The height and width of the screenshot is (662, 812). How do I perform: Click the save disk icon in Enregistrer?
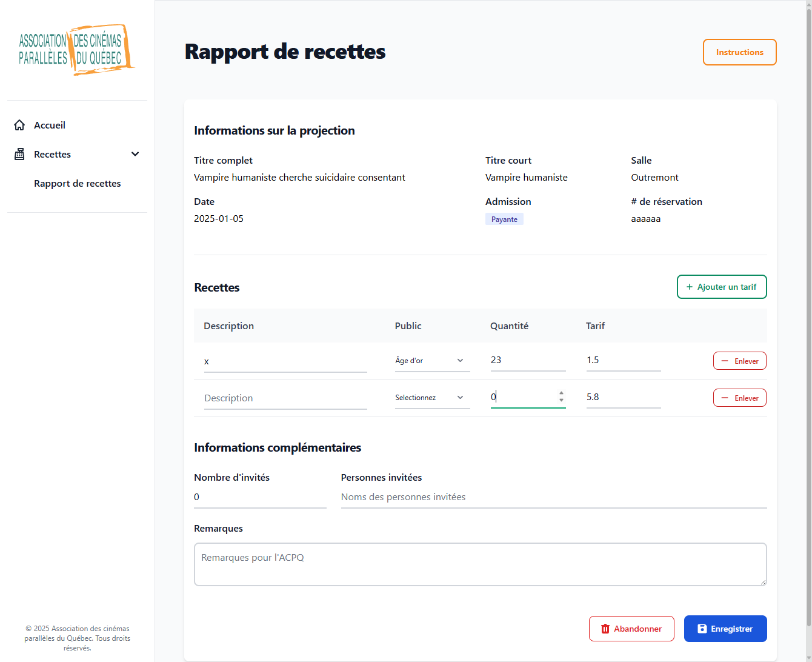pos(702,629)
